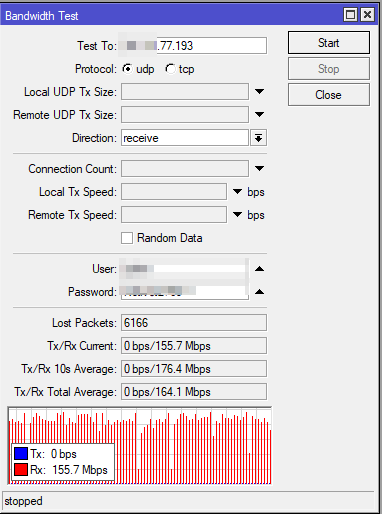Click the blue Tx legend swatch
This screenshot has width=382, height=514.
21,454
